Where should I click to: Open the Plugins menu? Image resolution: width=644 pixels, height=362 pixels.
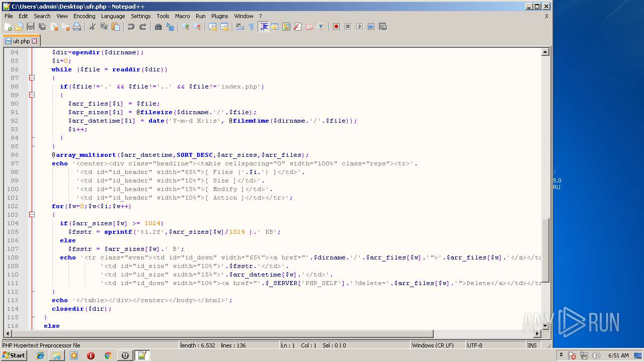[219, 16]
